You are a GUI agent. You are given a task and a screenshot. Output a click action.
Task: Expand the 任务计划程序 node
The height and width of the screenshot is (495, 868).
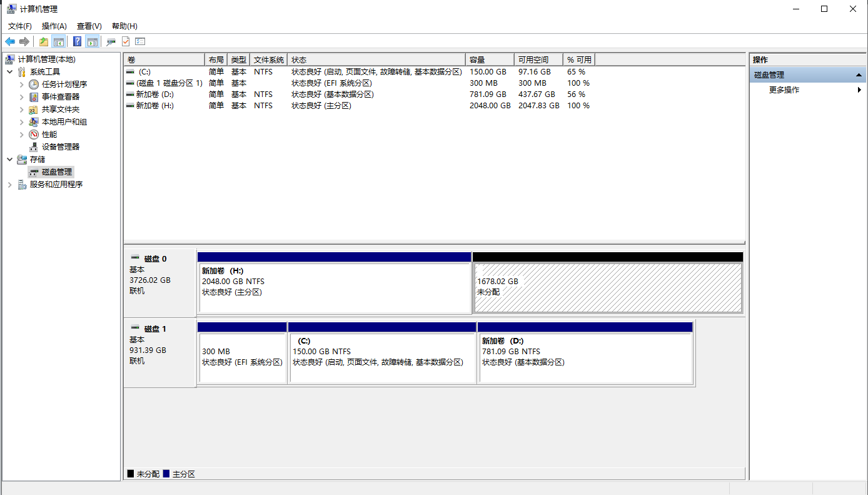tap(22, 84)
